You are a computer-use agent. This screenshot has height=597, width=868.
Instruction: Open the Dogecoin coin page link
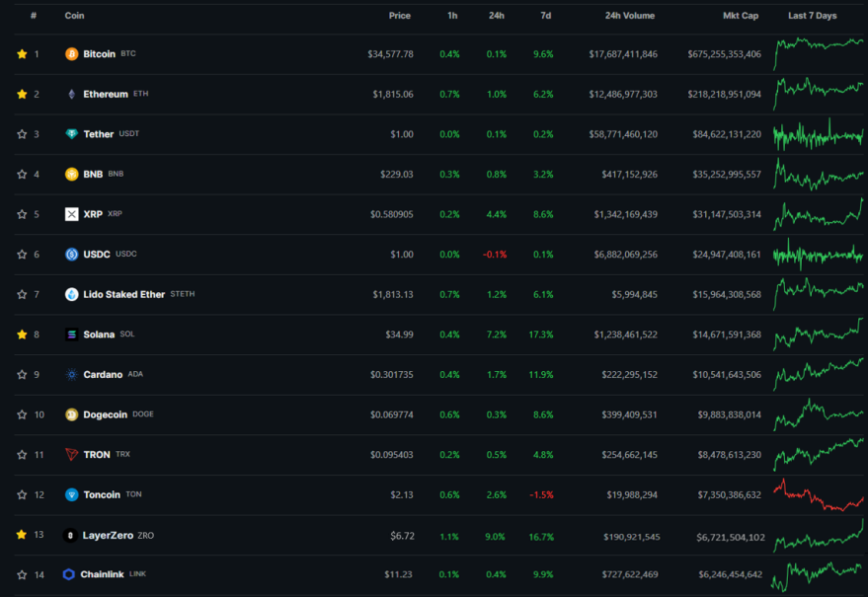coord(106,414)
